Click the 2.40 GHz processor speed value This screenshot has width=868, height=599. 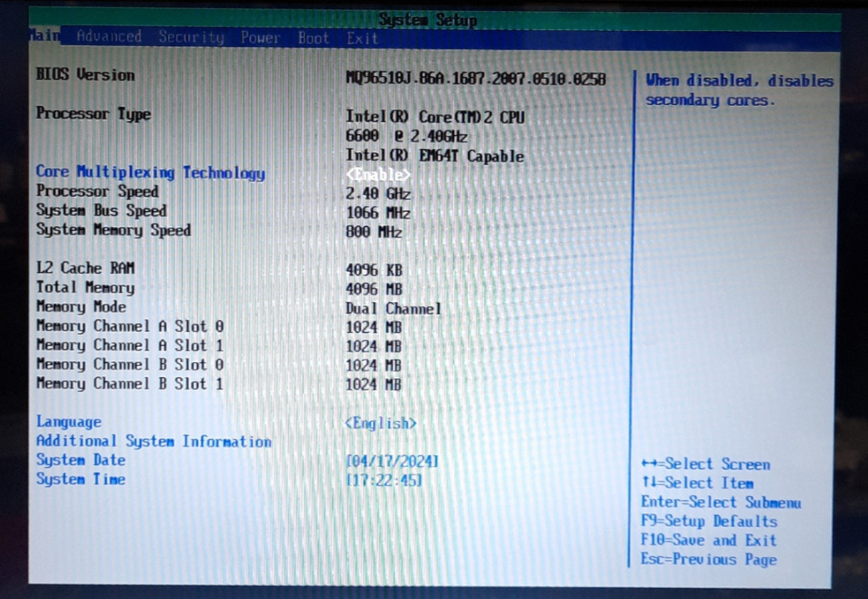378,193
